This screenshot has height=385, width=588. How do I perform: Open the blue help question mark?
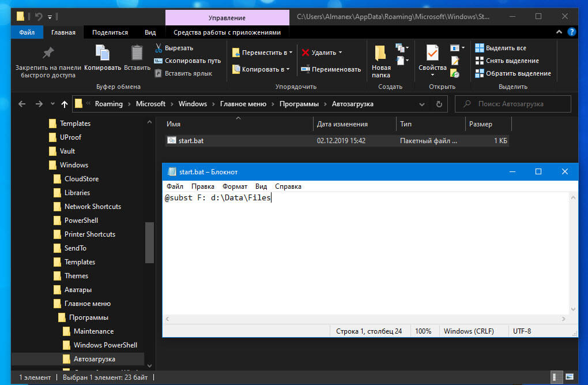pos(571,32)
